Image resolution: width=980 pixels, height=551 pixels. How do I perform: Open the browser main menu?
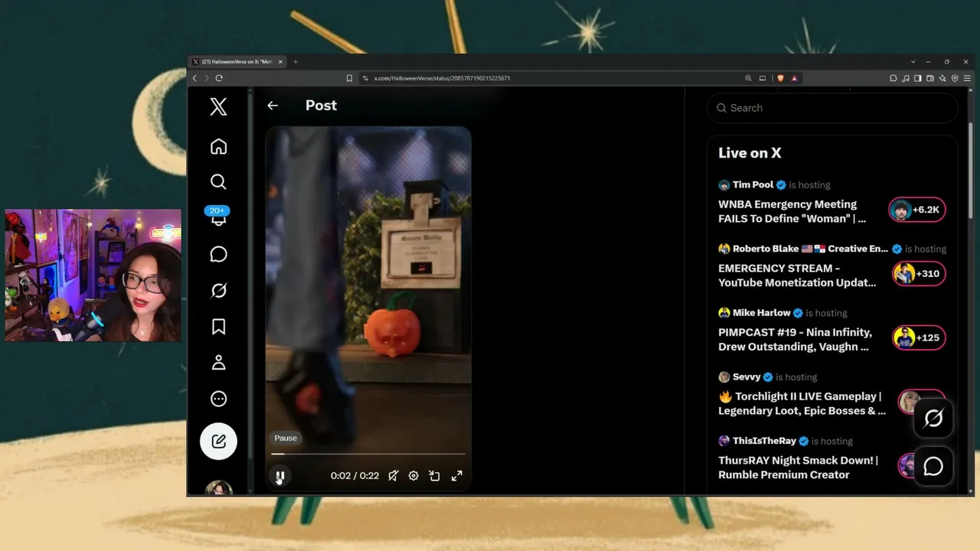click(968, 78)
